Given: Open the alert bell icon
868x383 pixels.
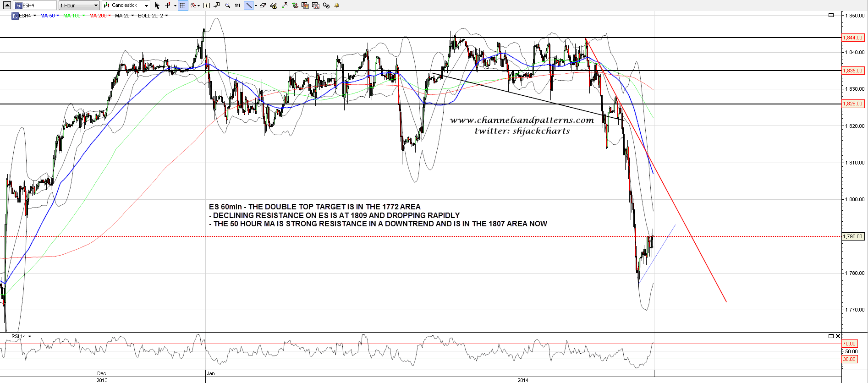Looking at the screenshot, I should click(x=337, y=5).
